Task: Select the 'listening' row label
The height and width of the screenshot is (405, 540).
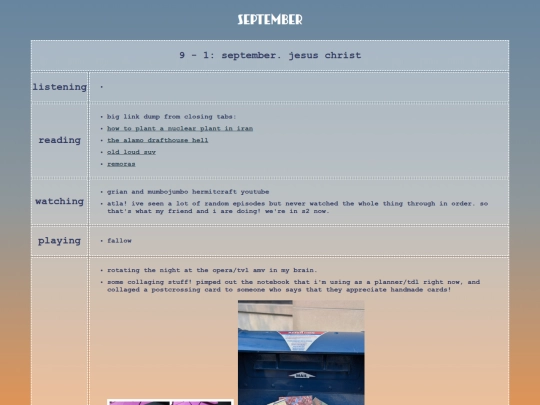Action: [60, 87]
